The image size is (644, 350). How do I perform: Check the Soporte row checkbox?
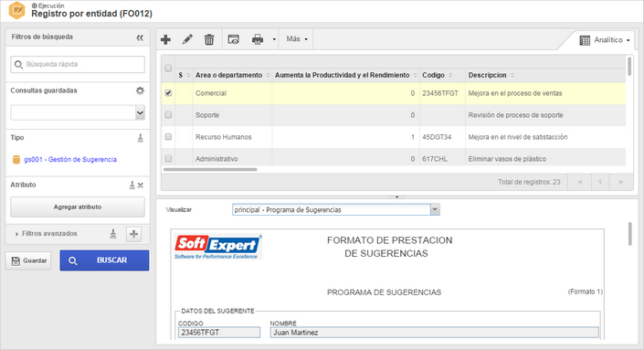point(168,115)
